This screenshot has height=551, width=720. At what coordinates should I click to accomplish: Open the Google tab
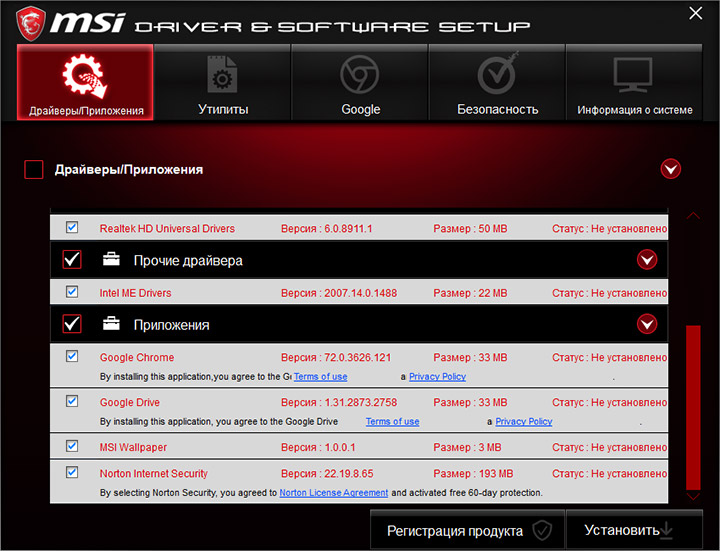click(360, 82)
